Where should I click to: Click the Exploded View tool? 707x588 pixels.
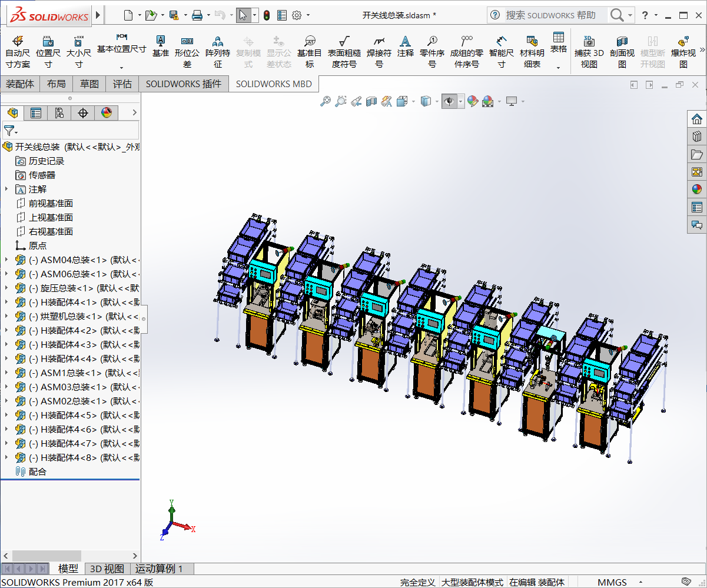683,51
